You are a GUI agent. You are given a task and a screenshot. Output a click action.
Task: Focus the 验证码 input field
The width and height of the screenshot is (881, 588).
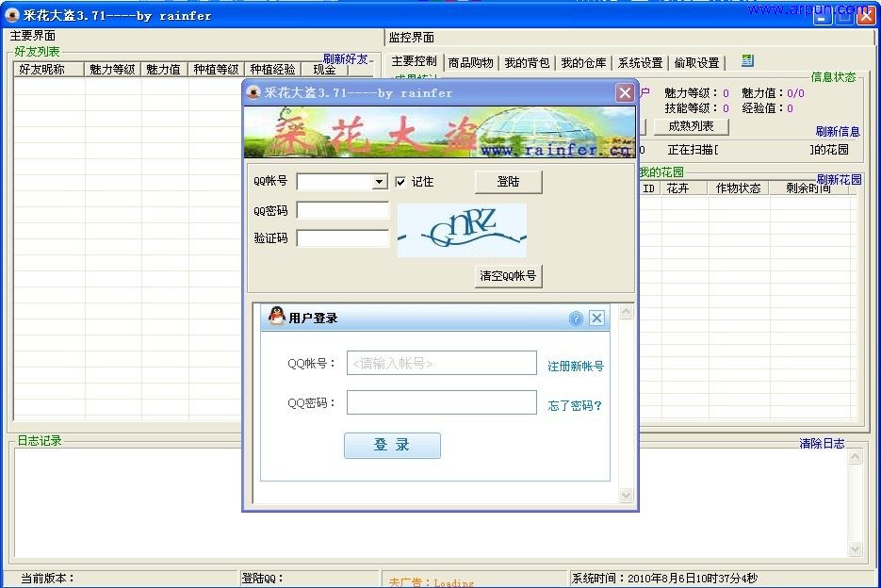[x=343, y=238]
